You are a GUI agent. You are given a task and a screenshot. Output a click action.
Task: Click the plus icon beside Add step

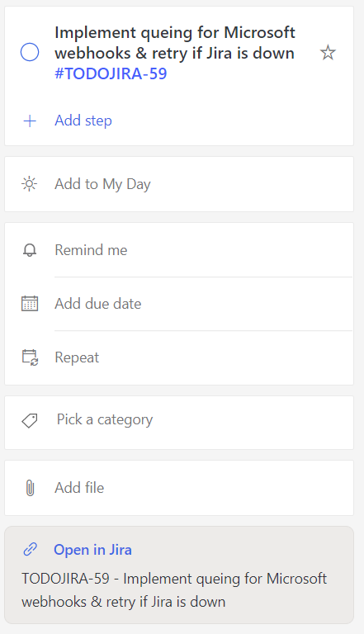pos(30,121)
